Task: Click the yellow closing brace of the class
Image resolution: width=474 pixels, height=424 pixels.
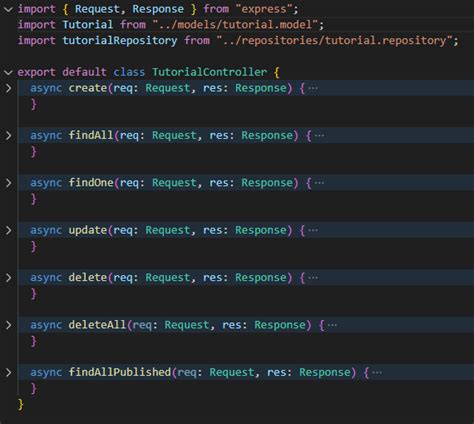Action: click(21, 404)
